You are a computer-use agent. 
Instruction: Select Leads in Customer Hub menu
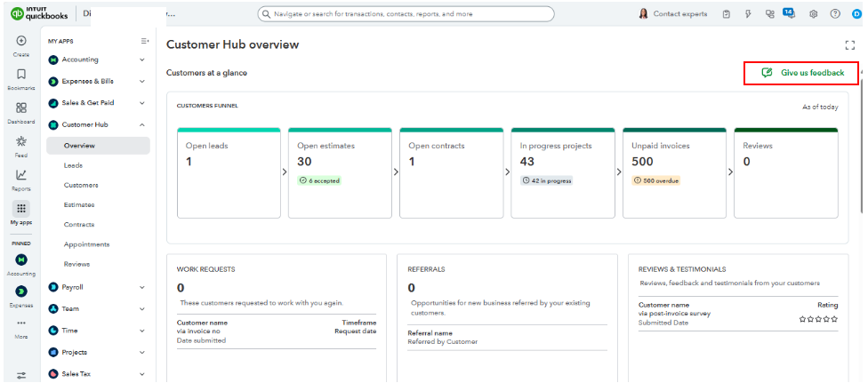click(74, 165)
